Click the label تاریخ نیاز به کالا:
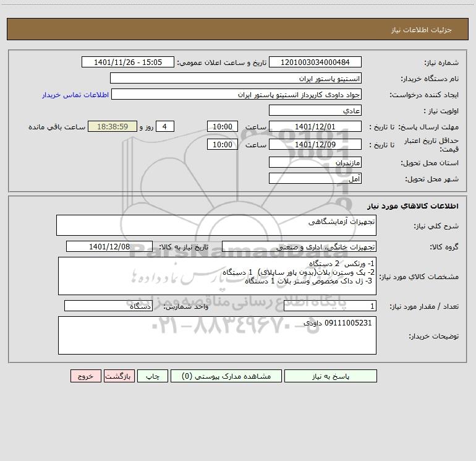Viewport: 476px width, 461px height. (x=184, y=247)
